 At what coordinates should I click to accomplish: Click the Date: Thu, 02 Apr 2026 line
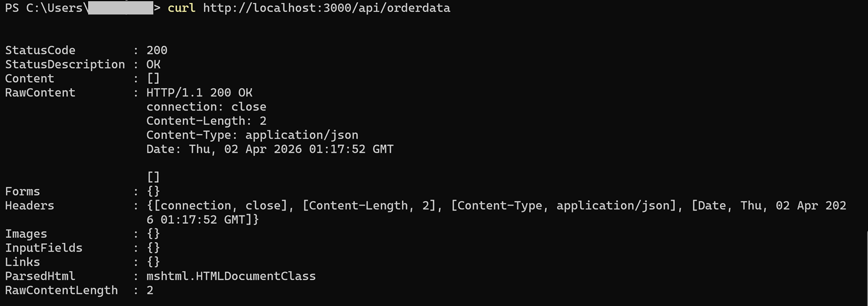[269, 149]
